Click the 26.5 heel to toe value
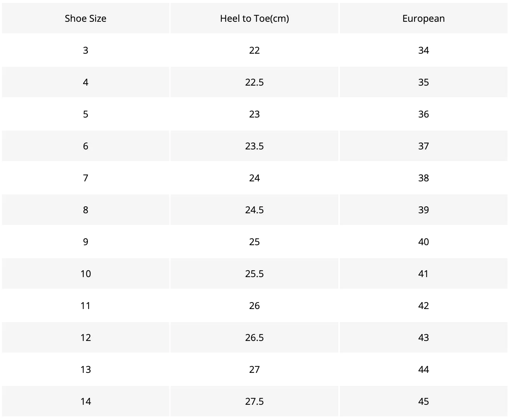The height and width of the screenshot is (420, 509). coord(255,338)
